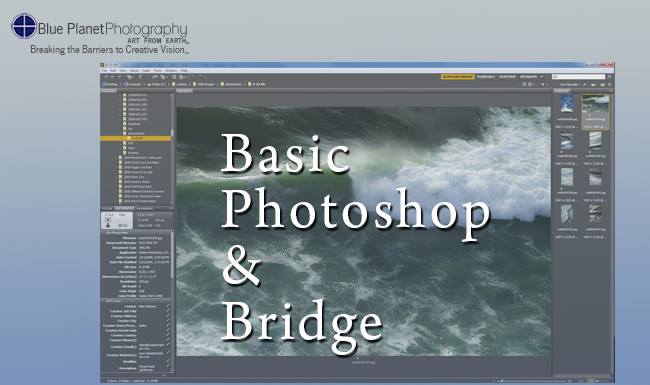Switch to the Keywords panel tab
The image size is (650, 385).
(x=145, y=208)
